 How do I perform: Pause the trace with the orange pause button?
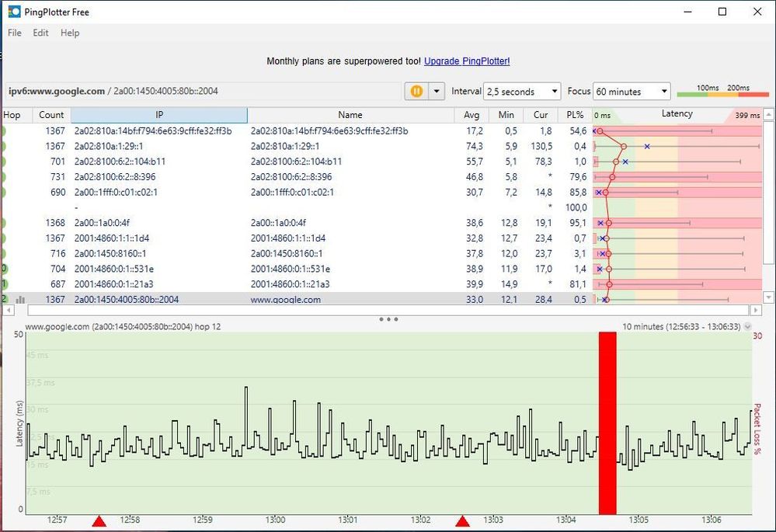point(416,91)
